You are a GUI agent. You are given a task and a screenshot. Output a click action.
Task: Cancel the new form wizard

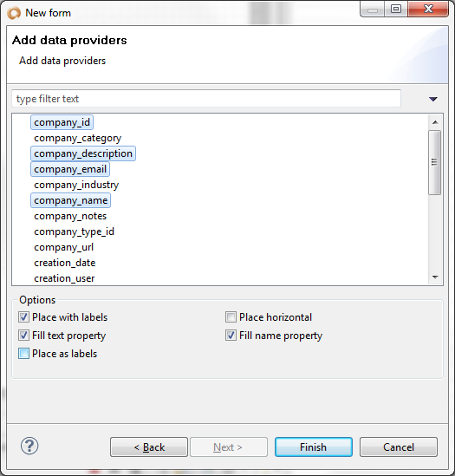(x=399, y=447)
